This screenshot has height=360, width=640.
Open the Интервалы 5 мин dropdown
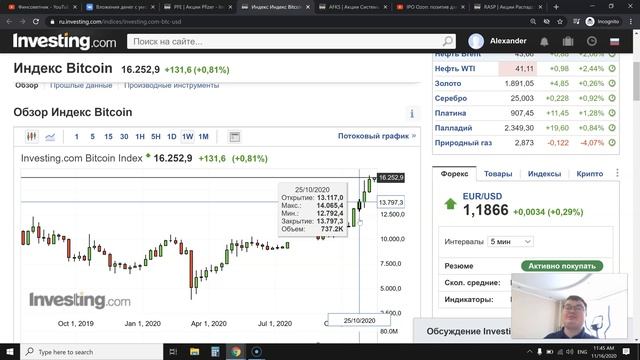511,242
